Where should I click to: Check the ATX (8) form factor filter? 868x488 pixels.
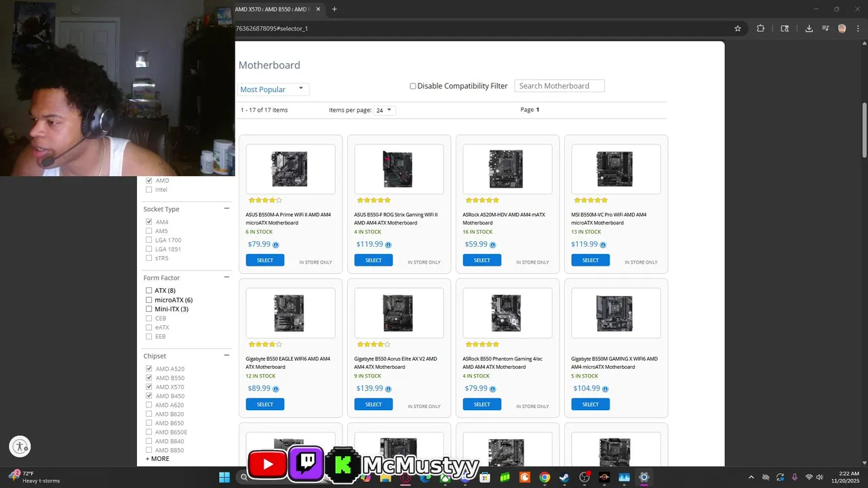point(149,291)
